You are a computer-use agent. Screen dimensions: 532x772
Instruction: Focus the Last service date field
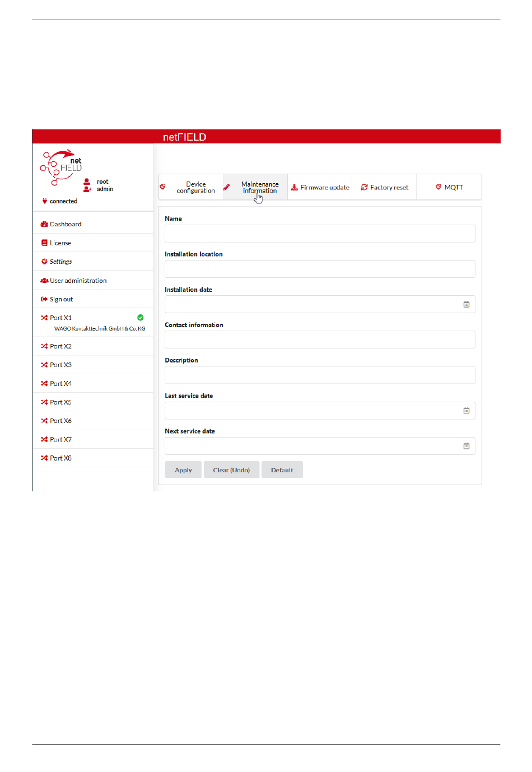320,411
